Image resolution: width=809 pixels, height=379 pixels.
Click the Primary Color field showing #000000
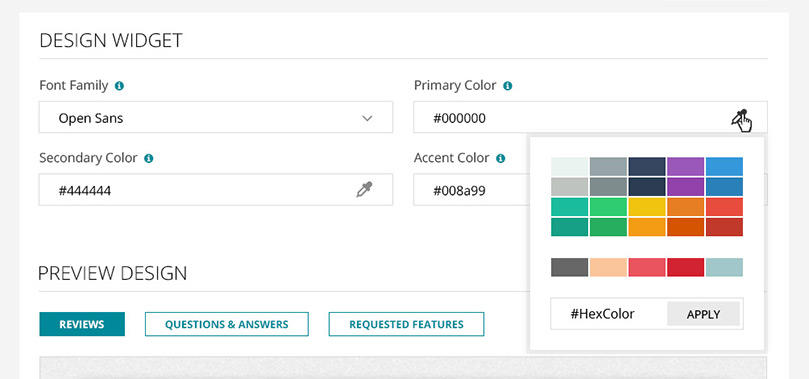590,117
